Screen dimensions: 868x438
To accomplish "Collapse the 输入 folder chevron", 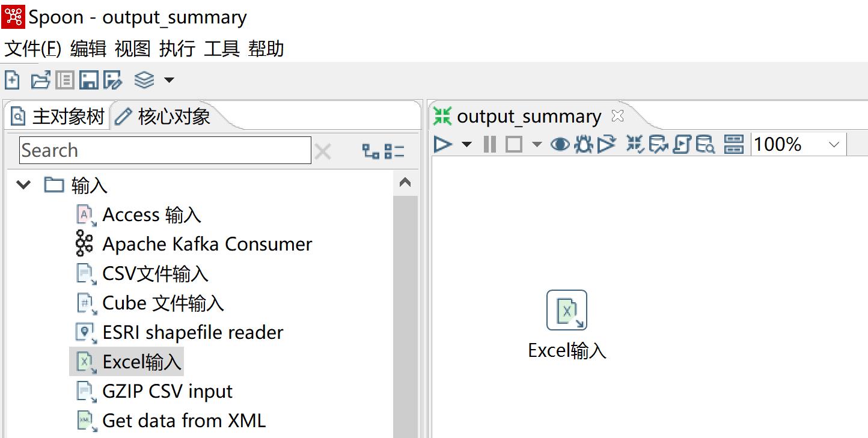I will pyautogui.click(x=23, y=184).
